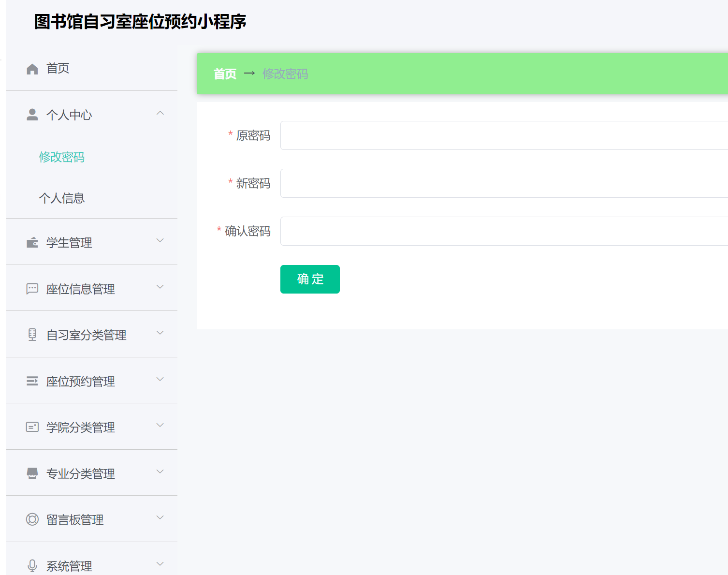Click the chat bubble icon for 座位信息管理
The height and width of the screenshot is (575, 728).
32,289
